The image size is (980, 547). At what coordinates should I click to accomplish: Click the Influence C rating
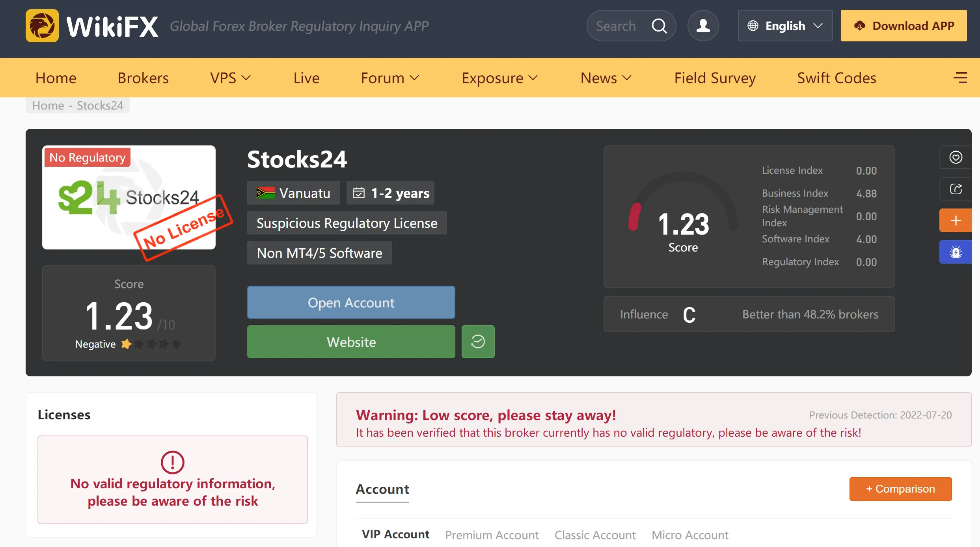689,315
